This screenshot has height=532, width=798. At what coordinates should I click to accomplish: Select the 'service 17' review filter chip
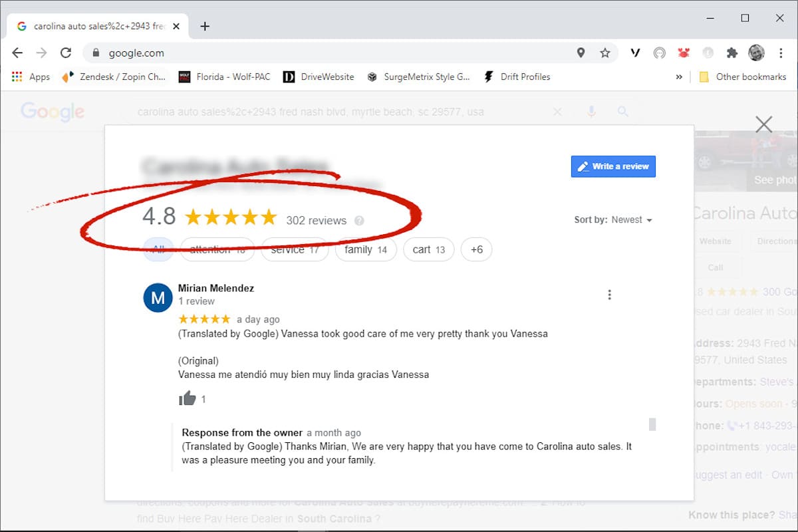pos(295,249)
